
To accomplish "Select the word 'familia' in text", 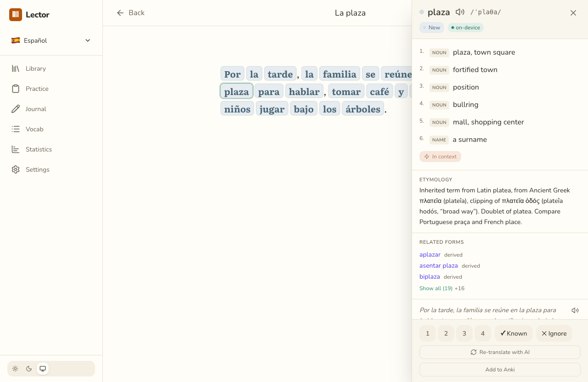I will click(339, 74).
